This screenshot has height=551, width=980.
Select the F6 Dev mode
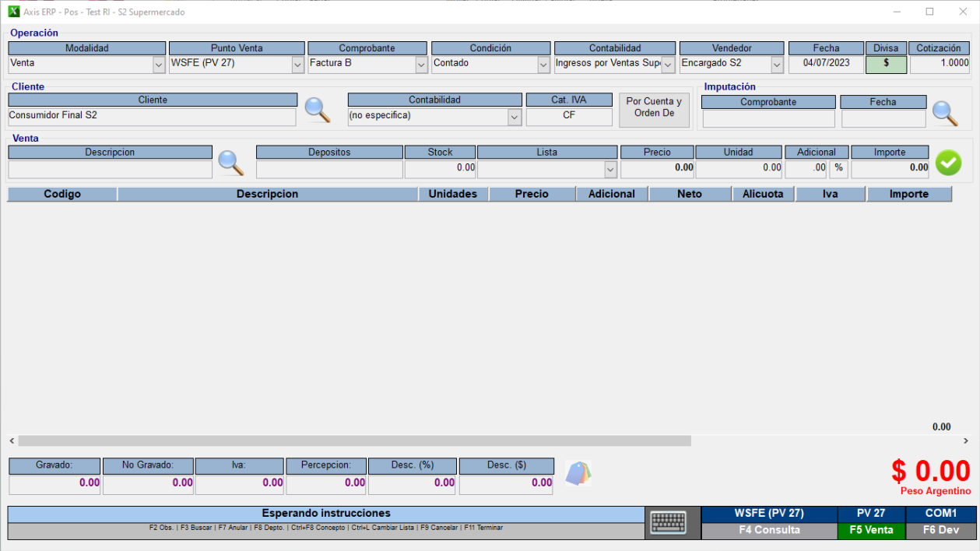pos(940,530)
